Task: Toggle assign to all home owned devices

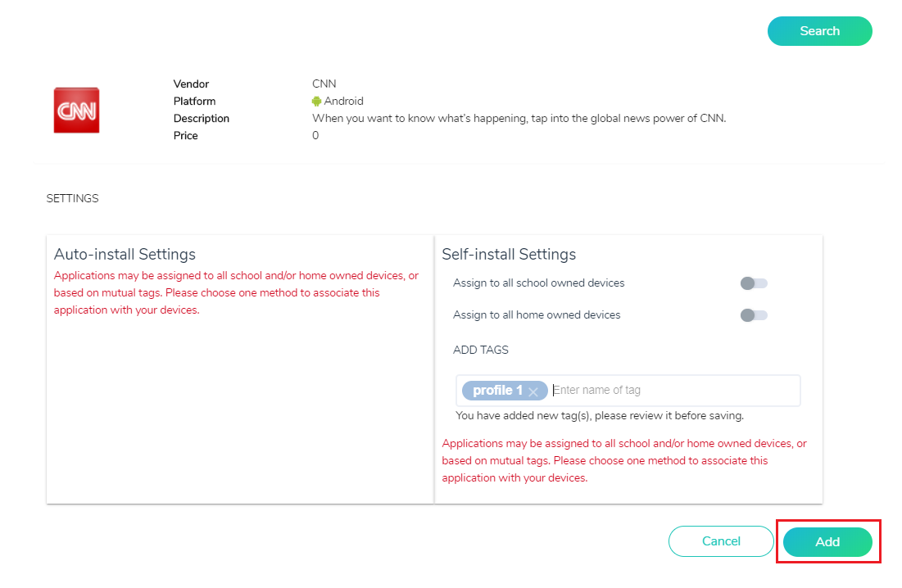Action: click(754, 315)
